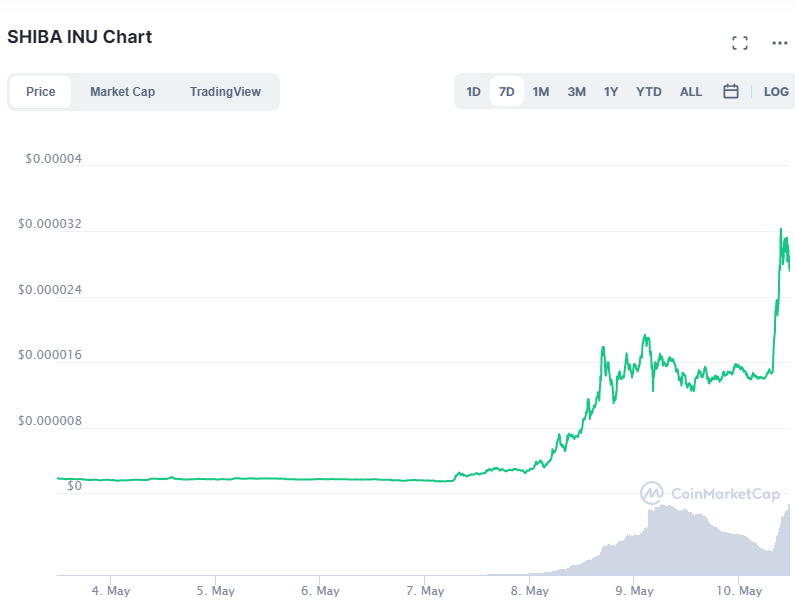The image size is (795, 614).
Task: Click the price peak on 10 May
Action: pyautogui.click(x=781, y=229)
